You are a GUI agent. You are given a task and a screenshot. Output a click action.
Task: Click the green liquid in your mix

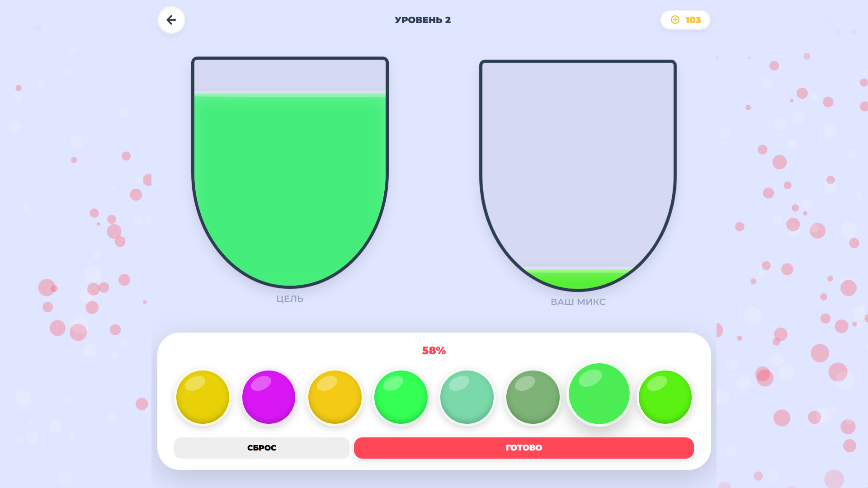578,279
